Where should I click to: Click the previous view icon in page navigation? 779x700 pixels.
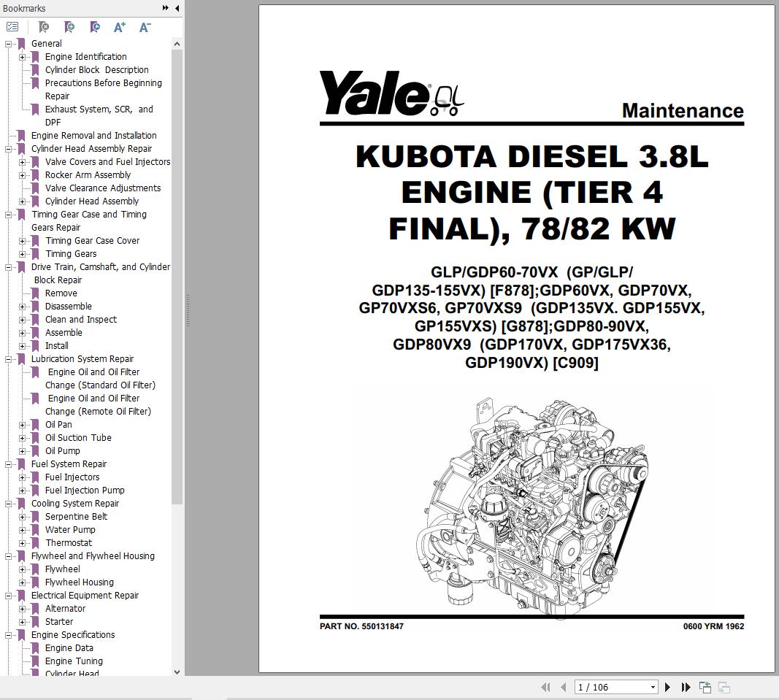[705, 687]
